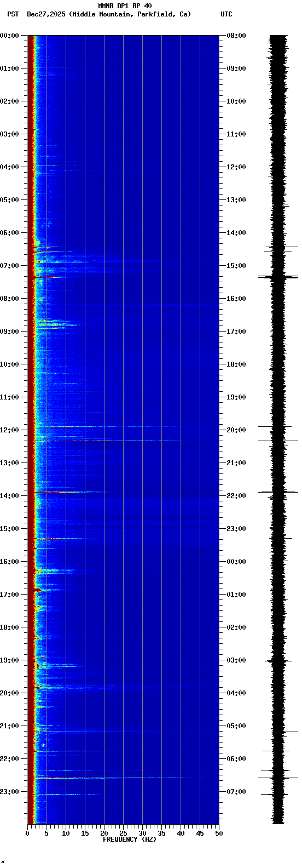Click the 00:00 label on the UTC axis
Image resolution: width=302 pixels, height=868 pixels.
pyautogui.click(x=236, y=562)
